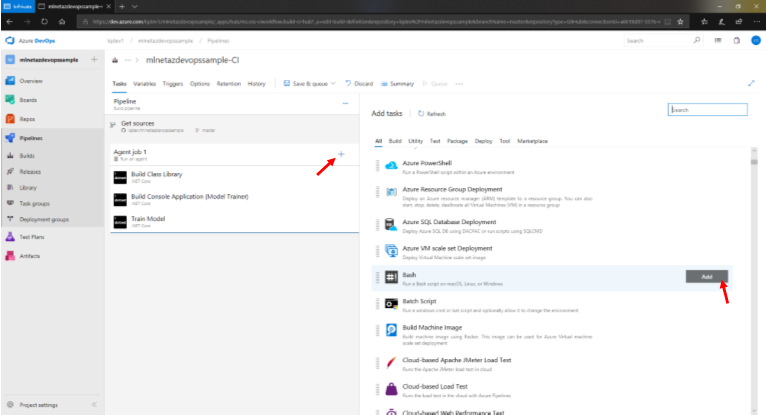
Task: Go to Repos section
Action: 27,119
